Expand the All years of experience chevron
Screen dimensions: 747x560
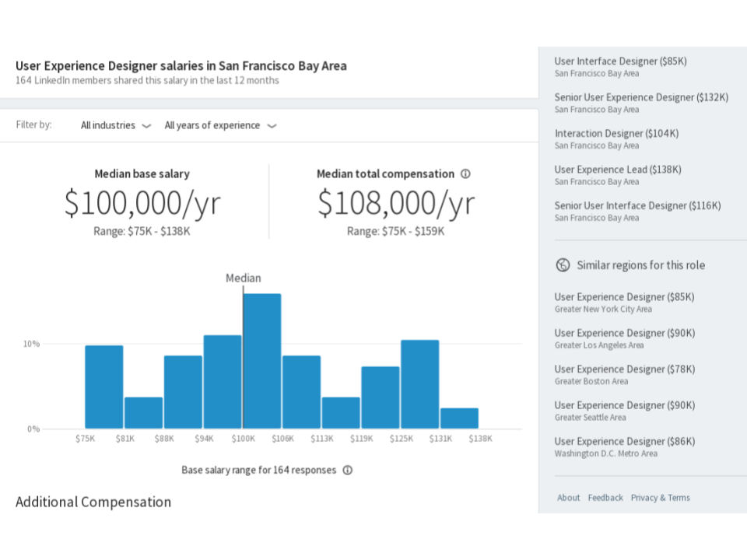[x=272, y=126]
